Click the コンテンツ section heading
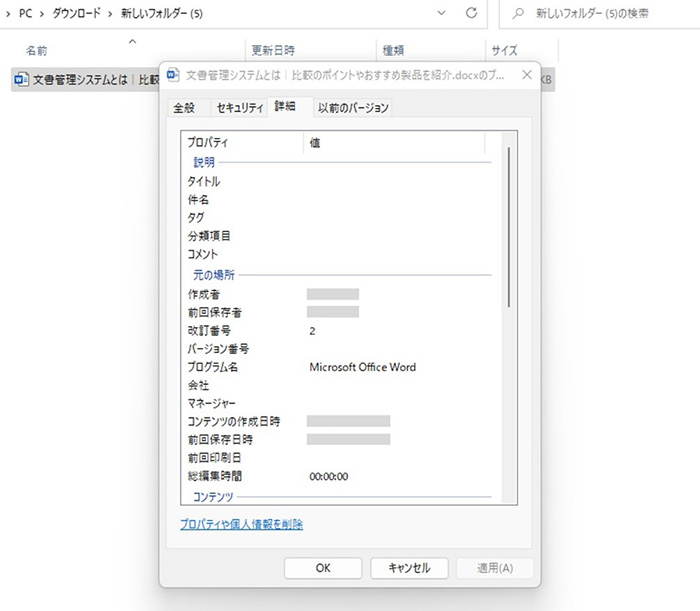Viewport: 700px width, 611px height. point(213,497)
